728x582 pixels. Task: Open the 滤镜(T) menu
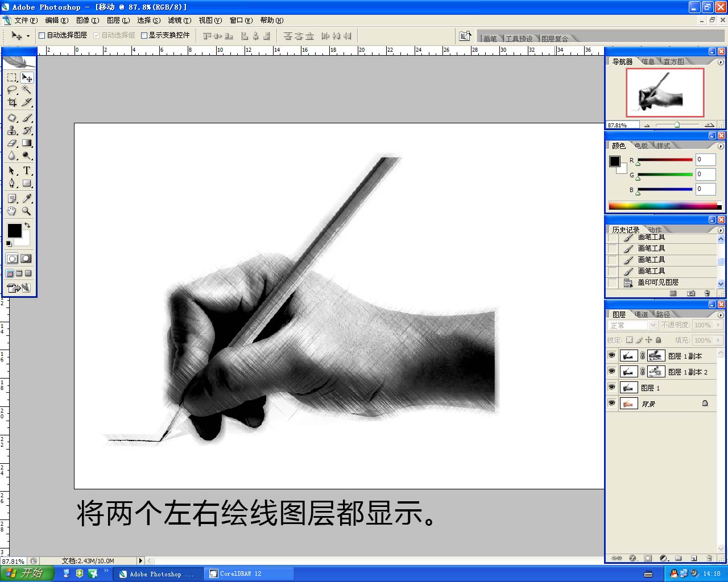click(179, 20)
